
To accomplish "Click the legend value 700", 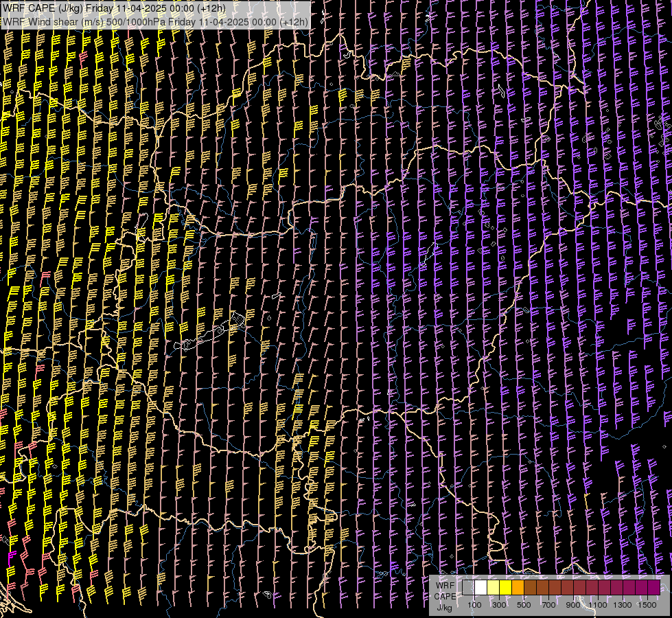I will [548, 605].
